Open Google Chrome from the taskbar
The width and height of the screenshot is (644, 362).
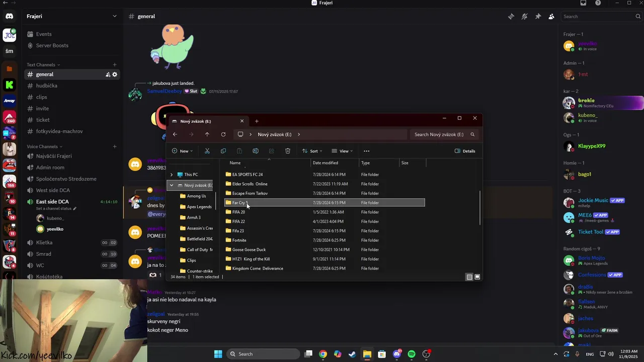click(x=323, y=354)
